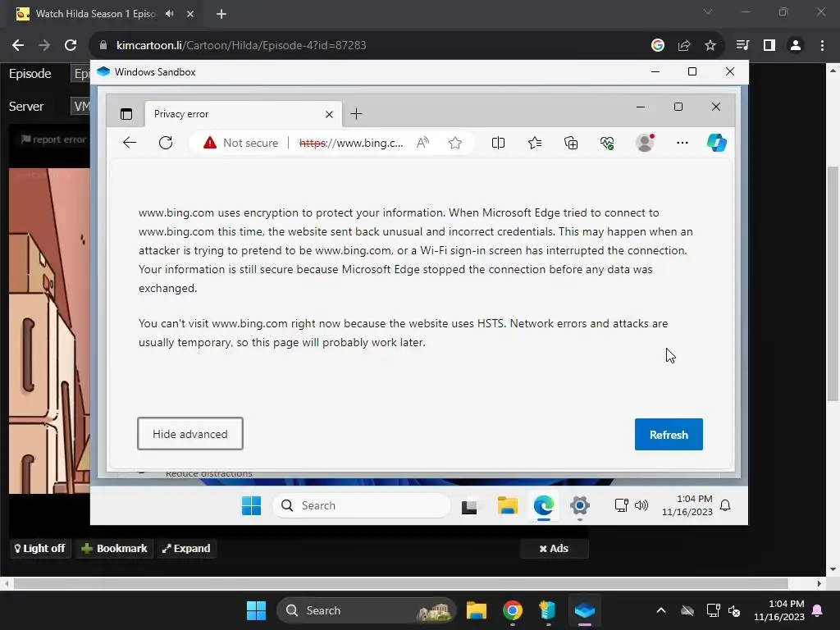Viewport: 840px width, 630px height.
Task: Click report error link on kimcartoon
Action: [53, 139]
